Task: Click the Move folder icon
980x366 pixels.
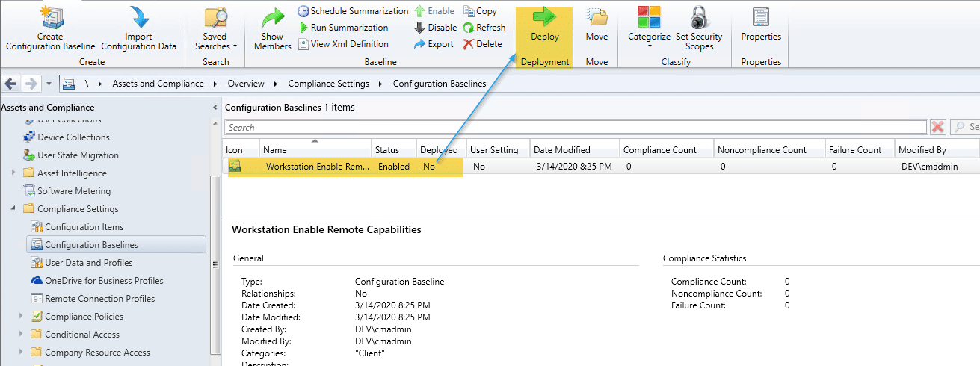Action: pyautogui.click(x=597, y=18)
